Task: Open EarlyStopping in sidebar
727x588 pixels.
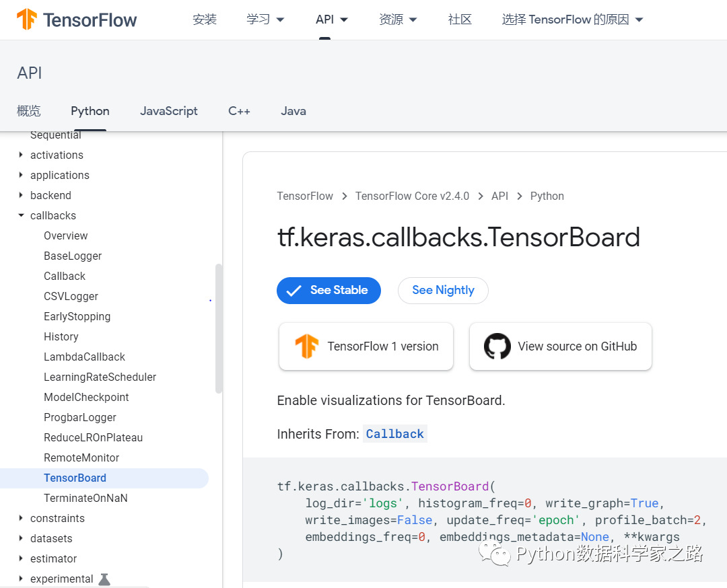Action: (77, 316)
